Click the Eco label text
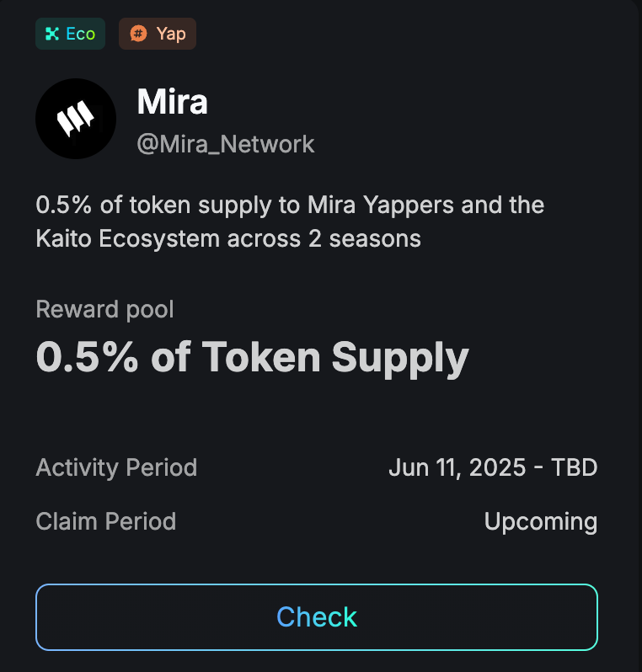The width and height of the screenshot is (642, 672). [x=81, y=34]
